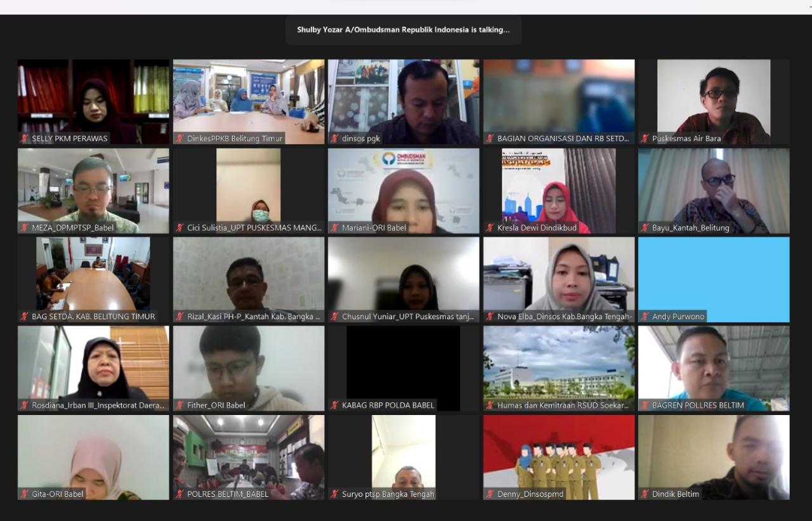Select muted mic icon next to Puskesmas Air Bara
Screen dimensions: 812x521
645,138
